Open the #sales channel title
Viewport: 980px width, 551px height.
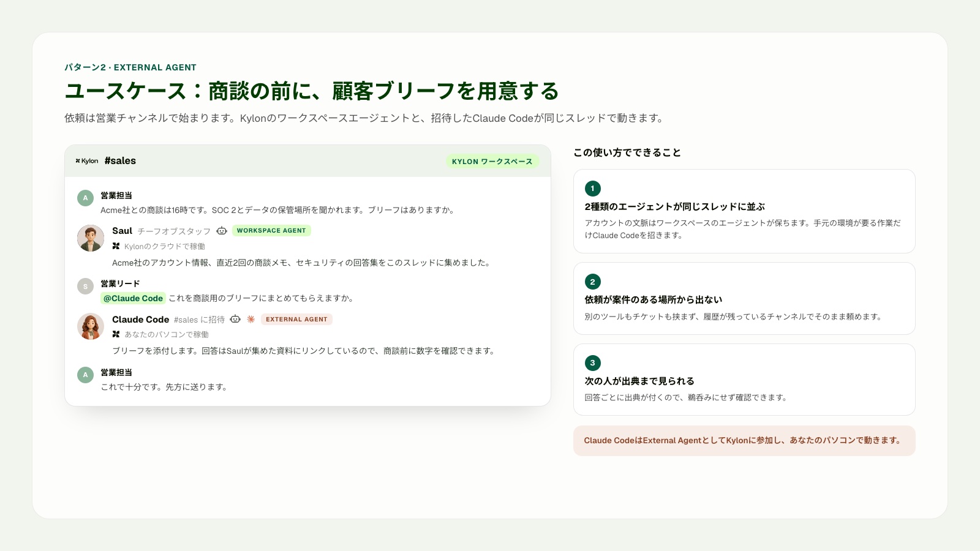click(x=120, y=161)
